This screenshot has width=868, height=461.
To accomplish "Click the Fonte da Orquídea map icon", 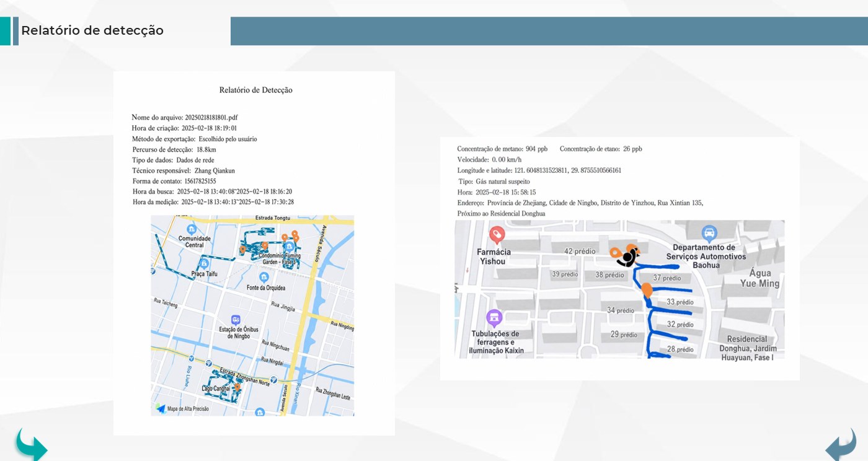I will [x=265, y=278].
